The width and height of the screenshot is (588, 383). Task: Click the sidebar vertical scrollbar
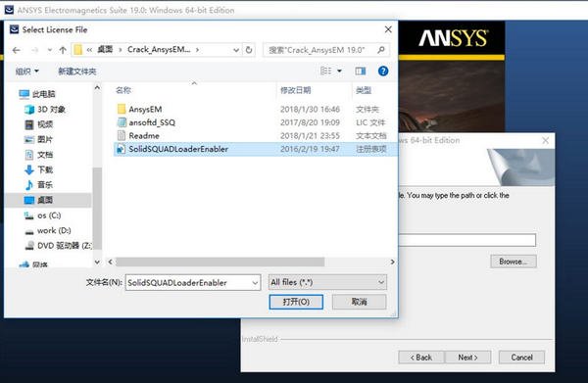[97, 208]
